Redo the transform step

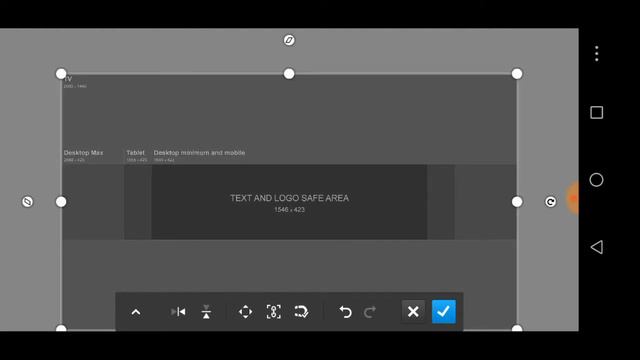tap(370, 312)
